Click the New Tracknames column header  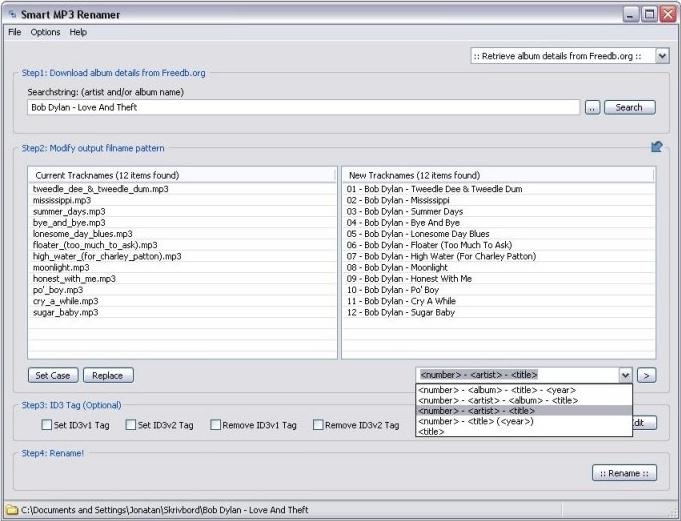pyautogui.click(x=498, y=175)
